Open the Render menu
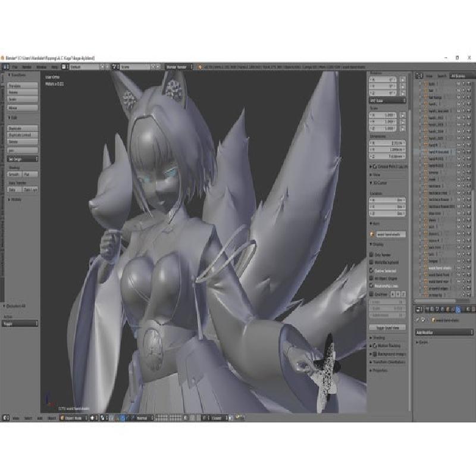 pos(27,67)
